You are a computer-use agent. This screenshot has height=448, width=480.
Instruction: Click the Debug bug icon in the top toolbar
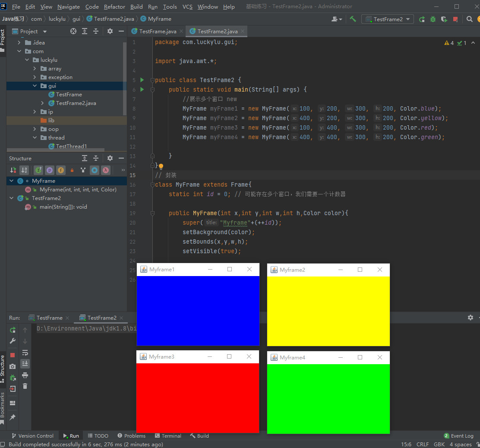tap(433, 19)
